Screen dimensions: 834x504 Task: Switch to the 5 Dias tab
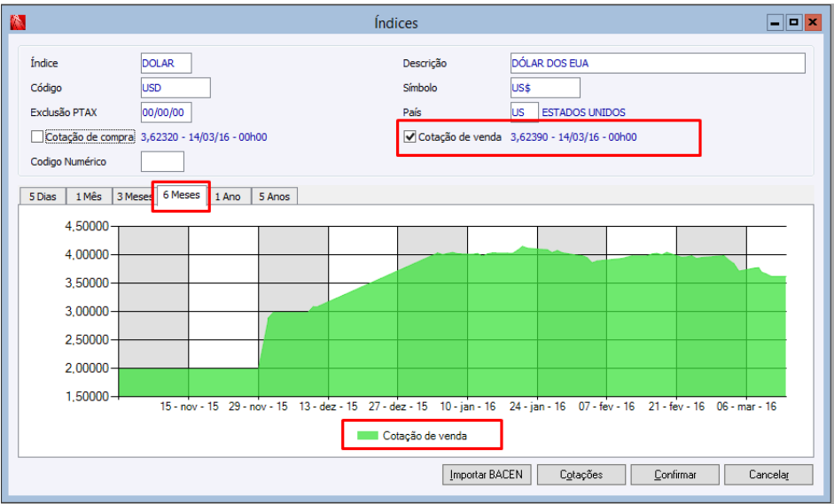click(43, 197)
